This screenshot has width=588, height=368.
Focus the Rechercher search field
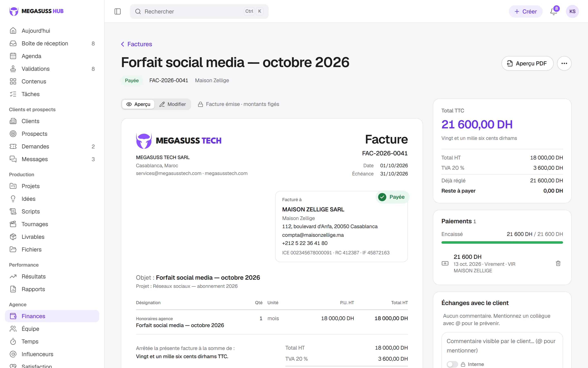click(x=199, y=11)
